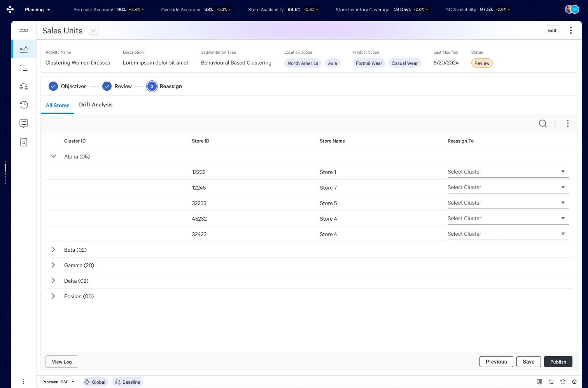Click the Global chip in footer
Viewport: 588px width, 388px height.
pyautogui.click(x=95, y=382)
